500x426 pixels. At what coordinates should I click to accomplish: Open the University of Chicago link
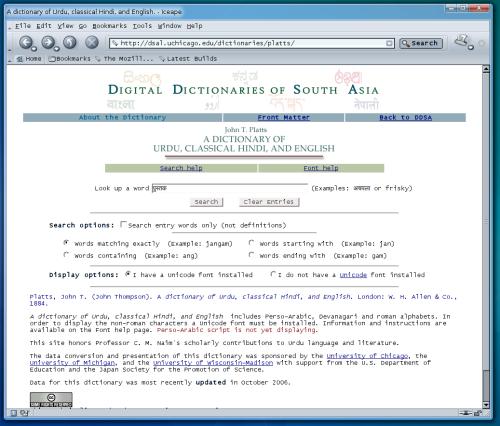click(x=367, y=356)
